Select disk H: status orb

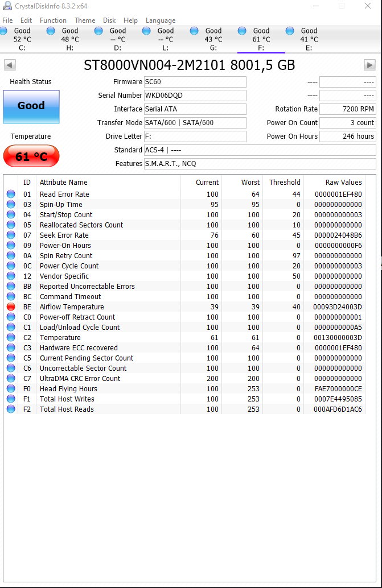51,31
